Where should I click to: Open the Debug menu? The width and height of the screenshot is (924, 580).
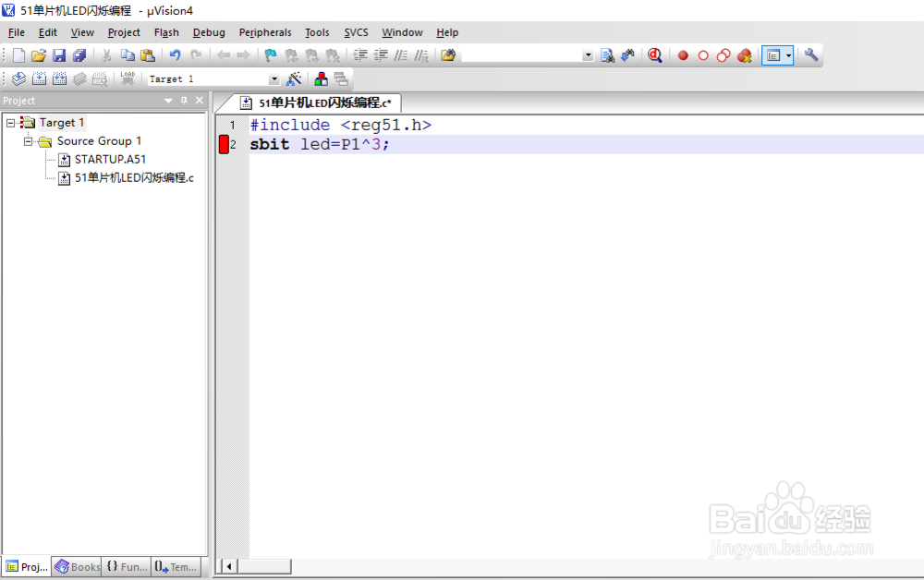click(209, 32)
